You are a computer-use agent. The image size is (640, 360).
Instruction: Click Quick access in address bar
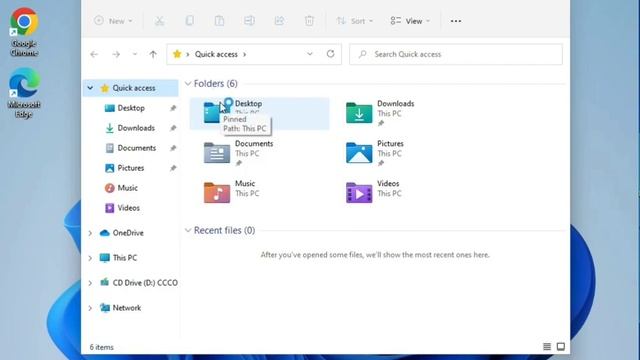click(x=216, y=54)
